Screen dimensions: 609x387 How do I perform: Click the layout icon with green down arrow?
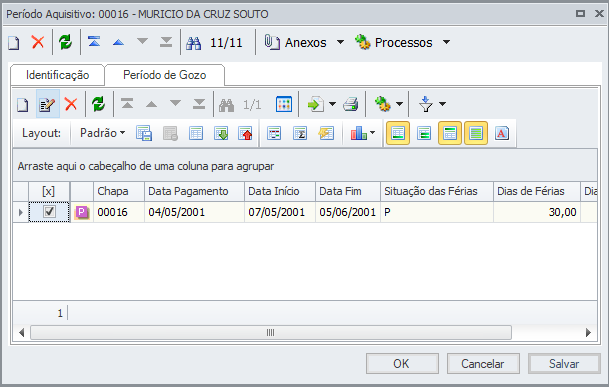pos(221,133)
